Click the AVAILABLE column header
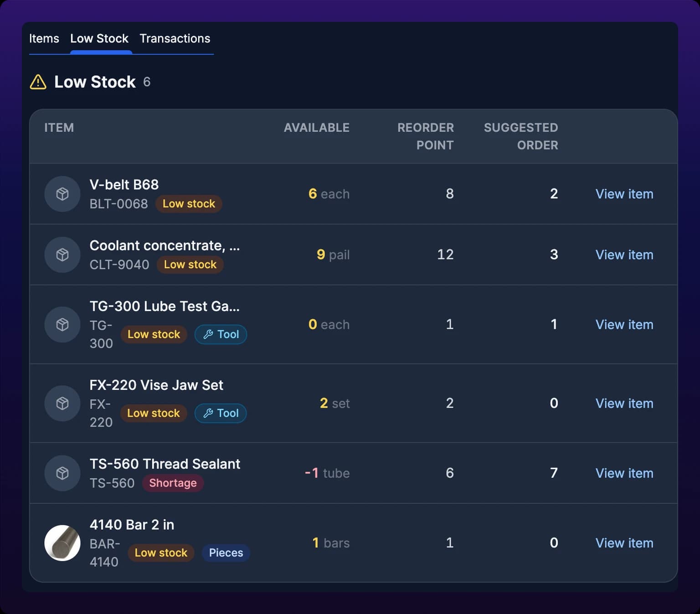Screen dimensions: 700x614 pos(317,128)
